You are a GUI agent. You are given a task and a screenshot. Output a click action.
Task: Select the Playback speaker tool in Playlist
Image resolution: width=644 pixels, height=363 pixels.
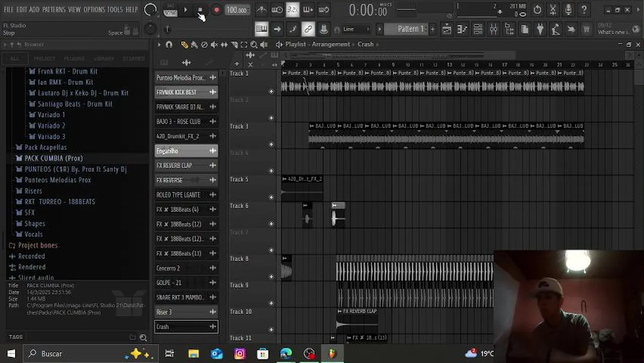(264, 44)
